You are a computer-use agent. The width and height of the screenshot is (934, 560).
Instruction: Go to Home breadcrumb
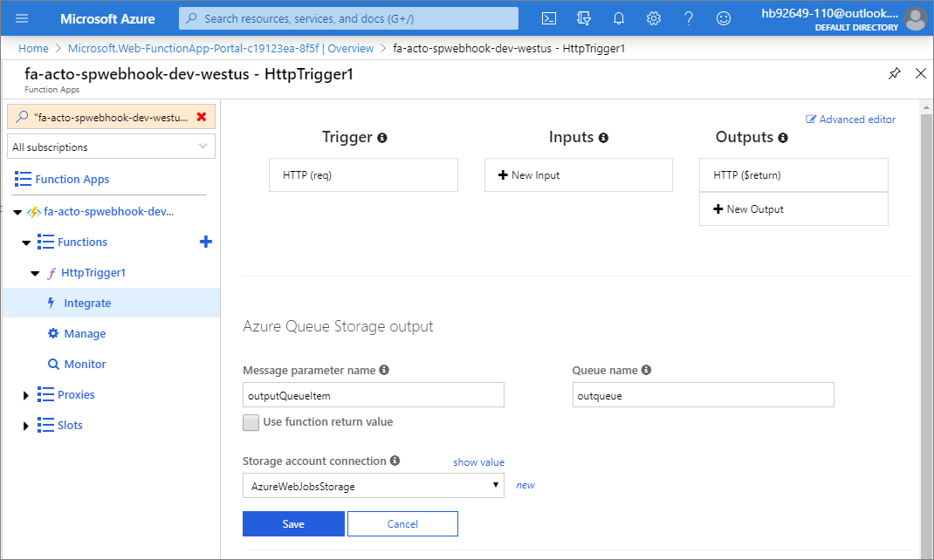point(33,48)
